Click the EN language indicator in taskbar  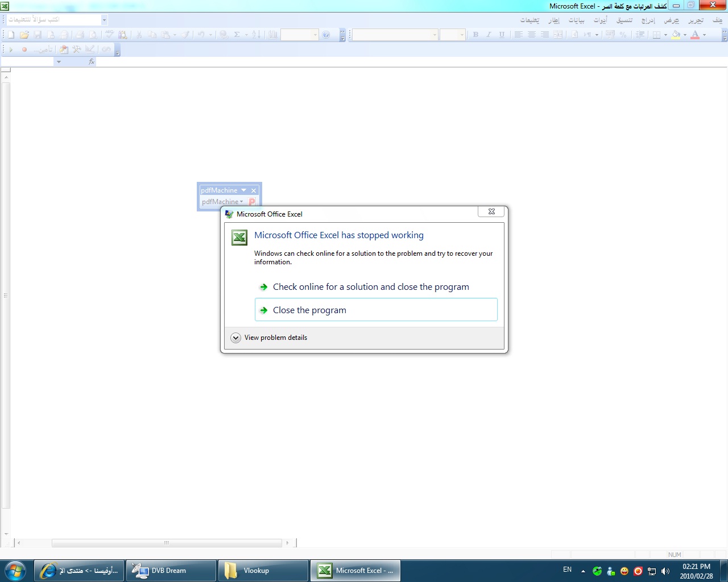click(567, 569)
